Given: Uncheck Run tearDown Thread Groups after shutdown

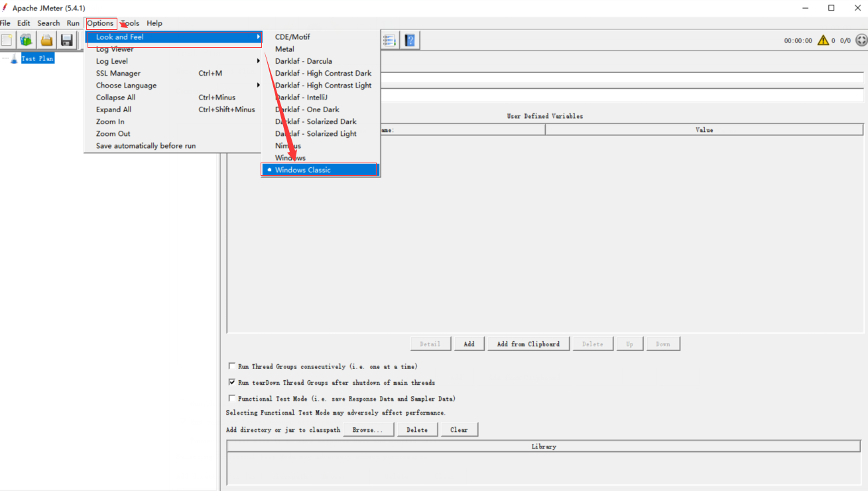Looking at the screenshot, I should pyautogui.click(x=231, y=382).
